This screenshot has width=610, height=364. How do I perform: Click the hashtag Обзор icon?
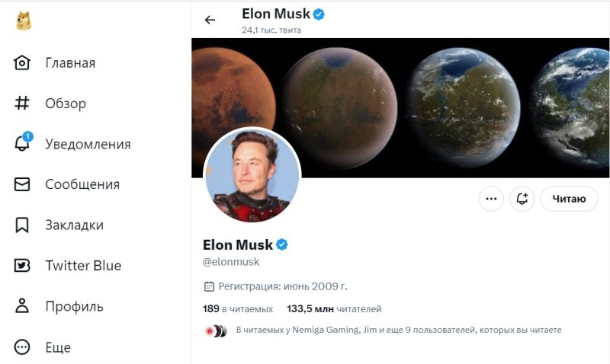tap(22, 104)
